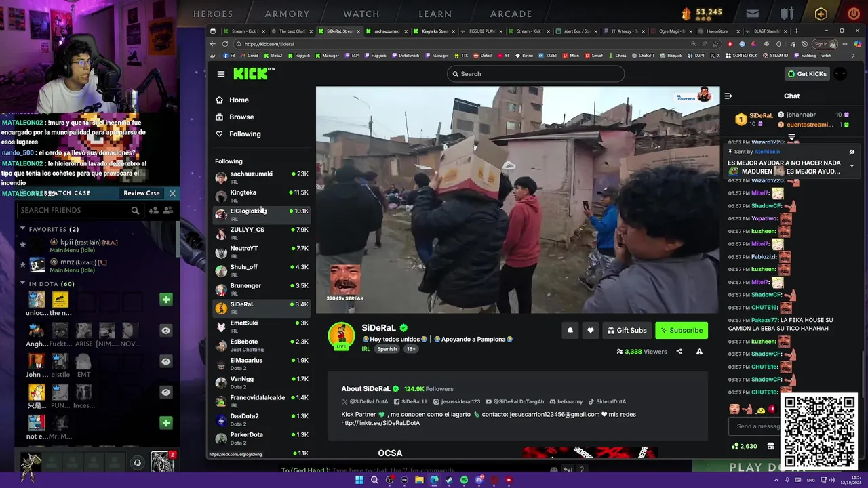Open a new browser tab
This screenshot has height=488, width=868.
click(796, 31)
